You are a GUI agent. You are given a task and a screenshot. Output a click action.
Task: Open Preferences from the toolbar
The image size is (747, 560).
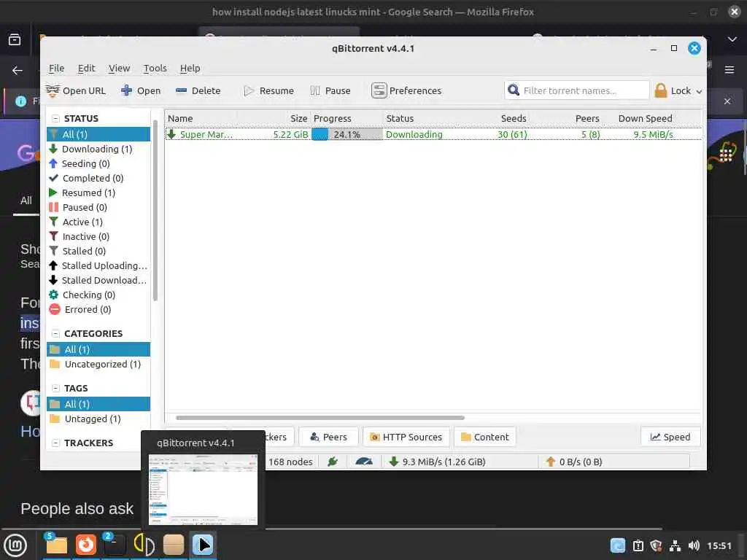406,90
